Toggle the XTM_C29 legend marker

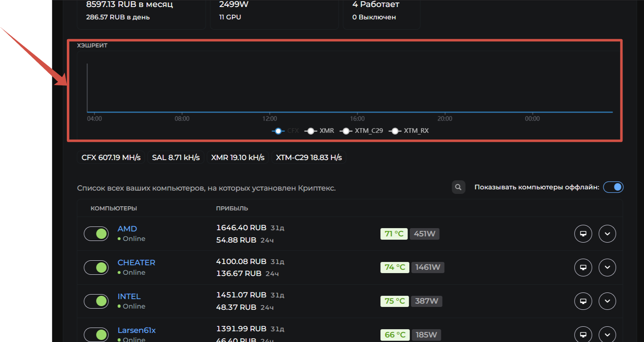point(346,131)
